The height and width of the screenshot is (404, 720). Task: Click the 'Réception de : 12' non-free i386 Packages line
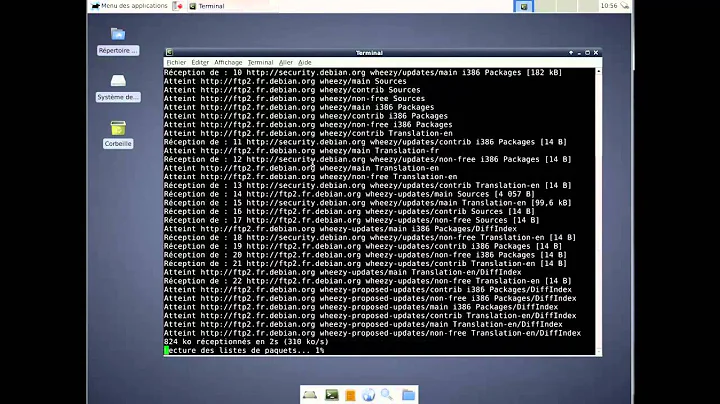tap(367, 159)
